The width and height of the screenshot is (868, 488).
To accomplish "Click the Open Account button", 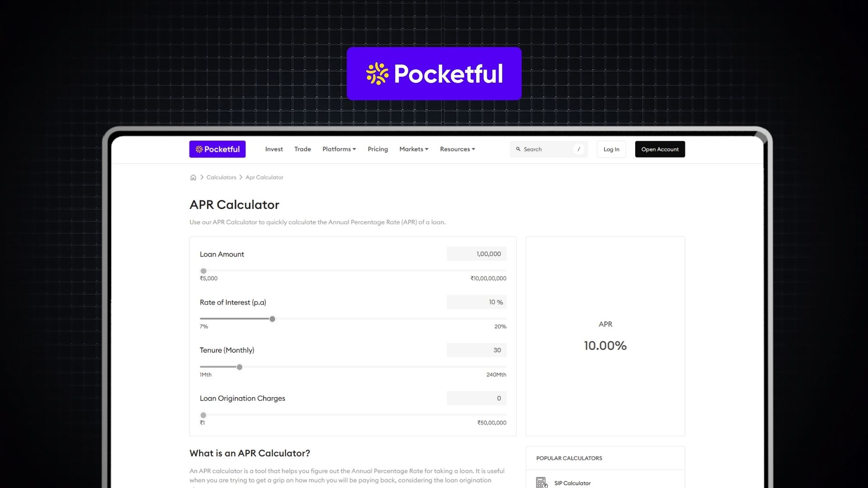I will point(660,149).
